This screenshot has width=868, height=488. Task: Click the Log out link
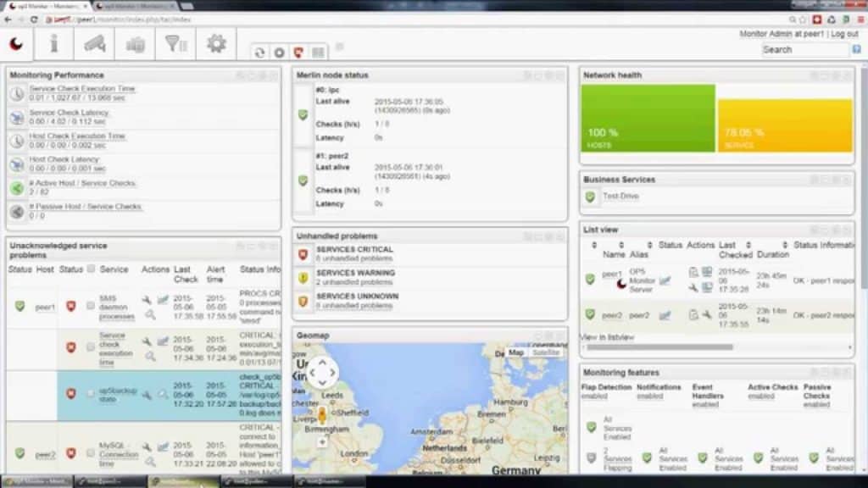(x=845, y=34)
